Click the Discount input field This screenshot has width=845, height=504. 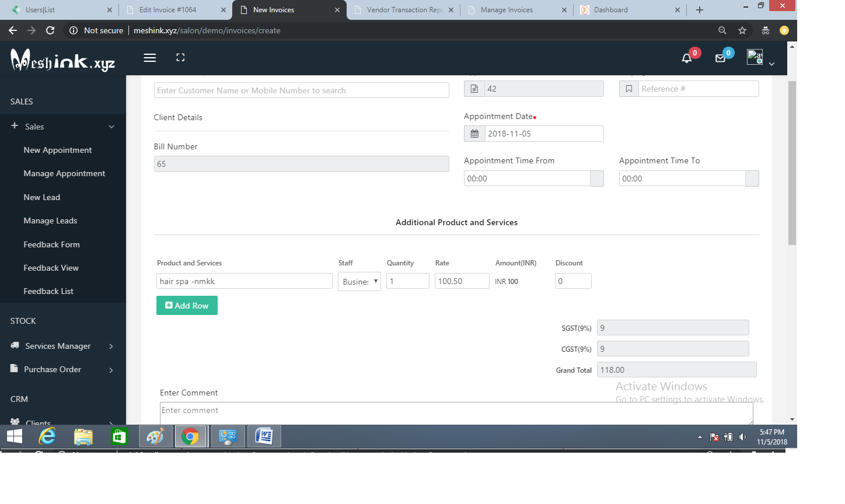(x=573, y=281)
